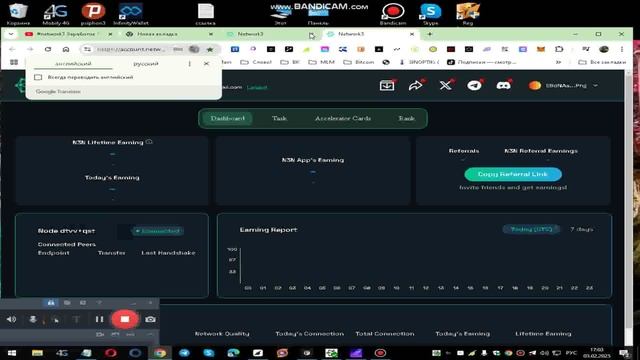
Task: Click the address bar URL field
Action: tap(131, 49)
